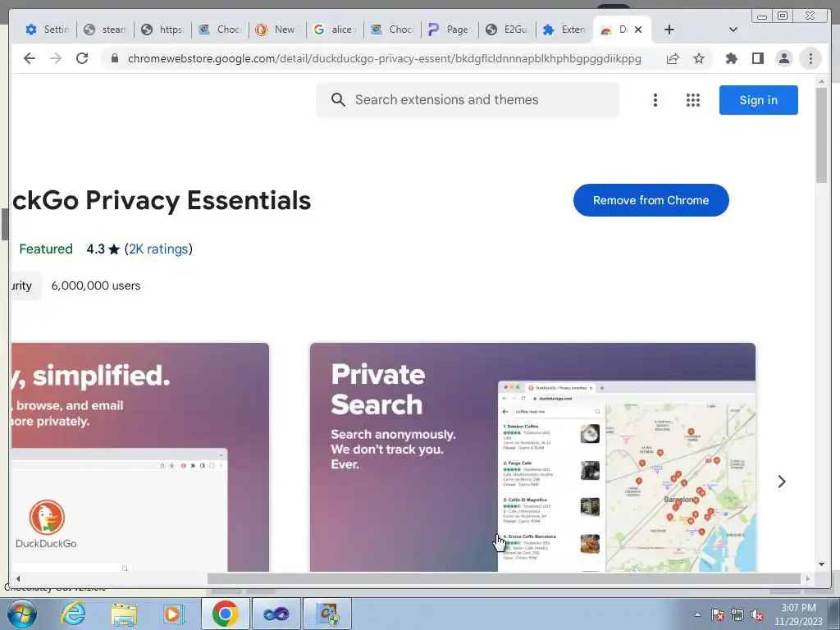
Task: Show the next screenshot with the chevron
Action: coord(782,482)
